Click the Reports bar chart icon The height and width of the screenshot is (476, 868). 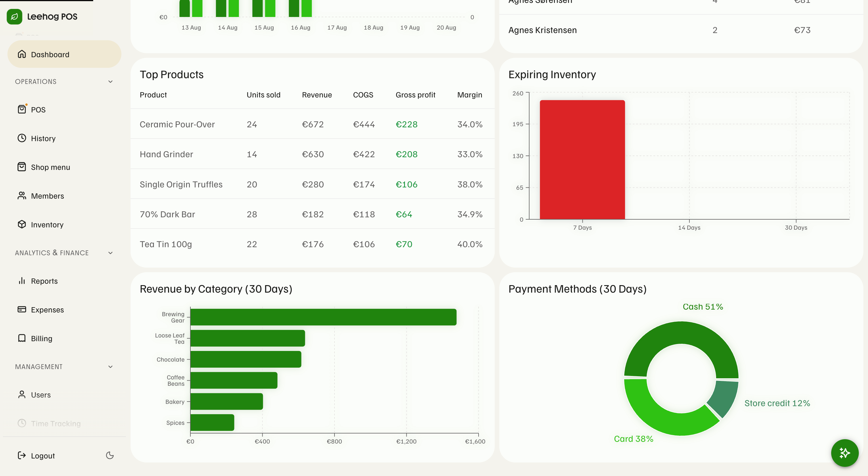coord(22,281)
